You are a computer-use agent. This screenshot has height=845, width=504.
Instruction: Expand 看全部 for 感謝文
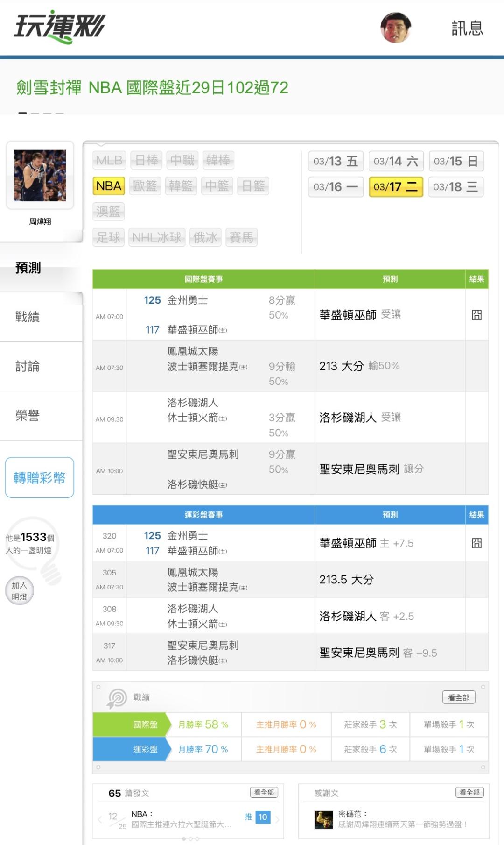click(x=469, y=793)
